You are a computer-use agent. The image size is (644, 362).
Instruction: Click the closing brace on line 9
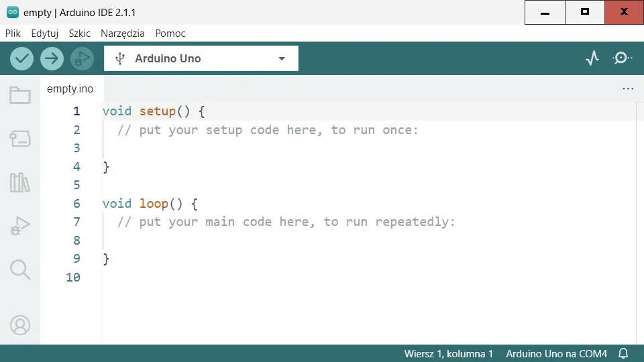click(x=106, y=259)
